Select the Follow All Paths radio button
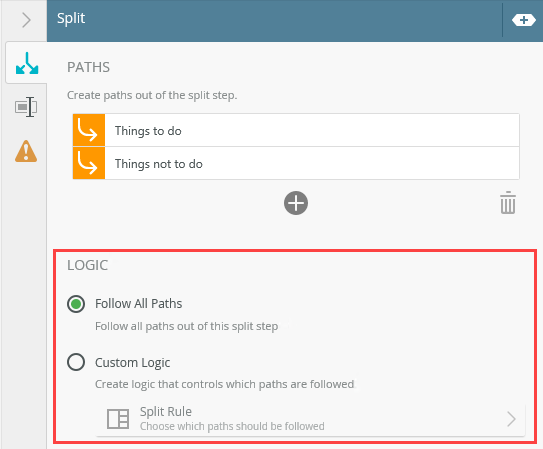The height and width of the screenshot is (449, 543). (x=76, y=304)
